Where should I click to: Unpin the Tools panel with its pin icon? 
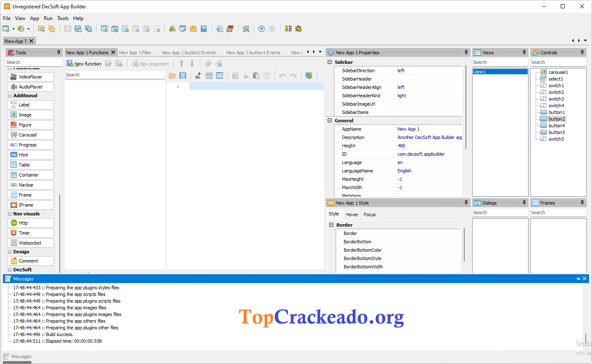click(58, 52)
